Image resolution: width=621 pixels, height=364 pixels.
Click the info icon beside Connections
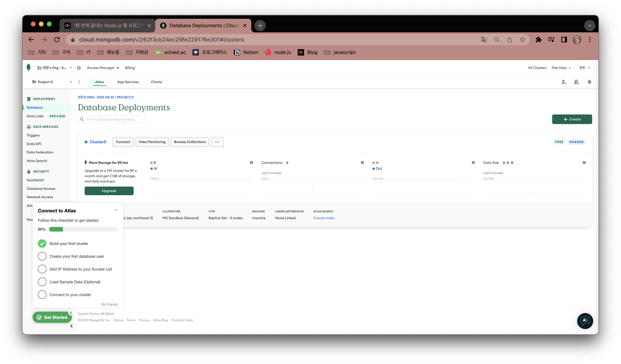(362, 163)
